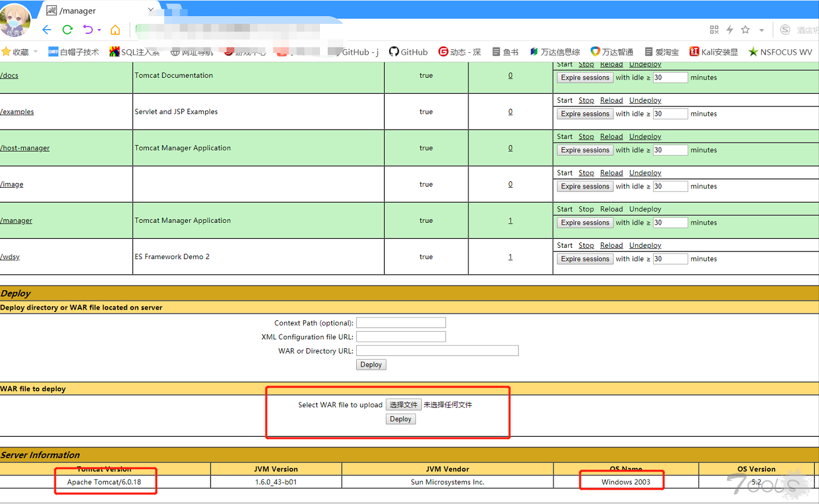Open the NSFOCUS WV bookmark

(x=780, y=52)
